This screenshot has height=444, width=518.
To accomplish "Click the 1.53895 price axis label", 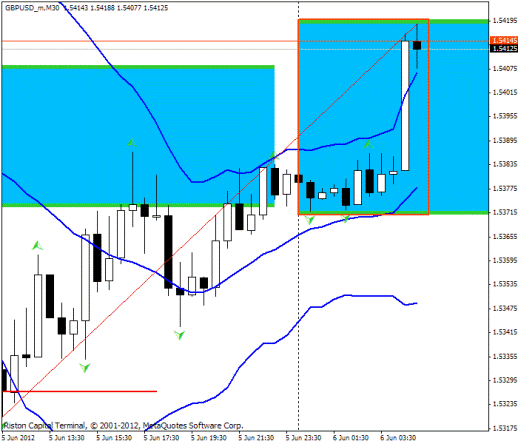I will 505,140.
